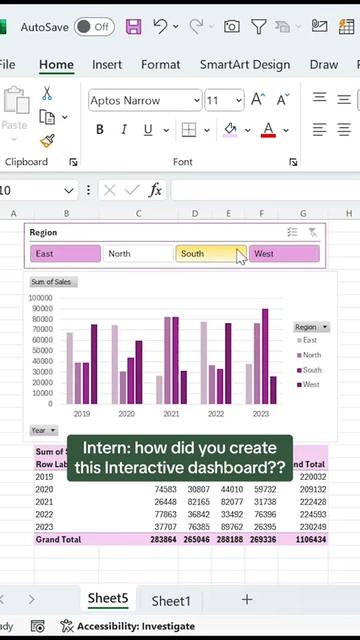Click inside the formula bar field
Image resolution: width=360 pixels, height=640 pixels.
tap(265, 190)
